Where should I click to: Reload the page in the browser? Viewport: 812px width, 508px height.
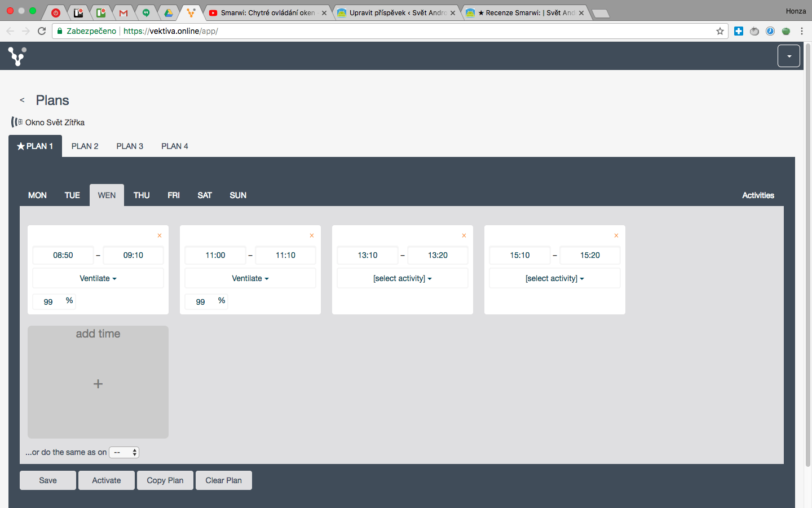tap(42, 31)
